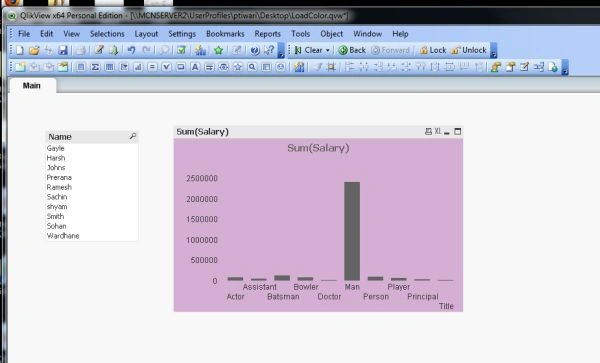The image size is (600, 363).
Task: Click the Clear selections button
Action: pos(309,50)
